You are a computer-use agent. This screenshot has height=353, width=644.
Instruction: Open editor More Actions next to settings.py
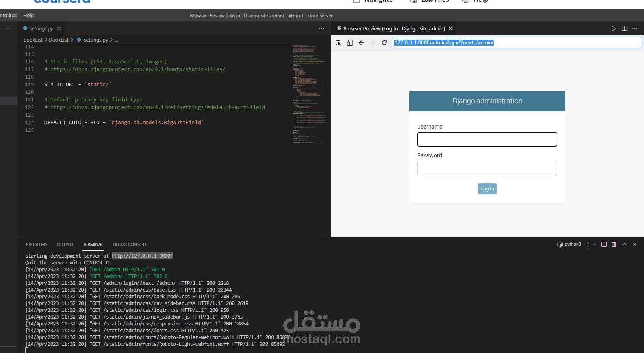pos(321,28)
